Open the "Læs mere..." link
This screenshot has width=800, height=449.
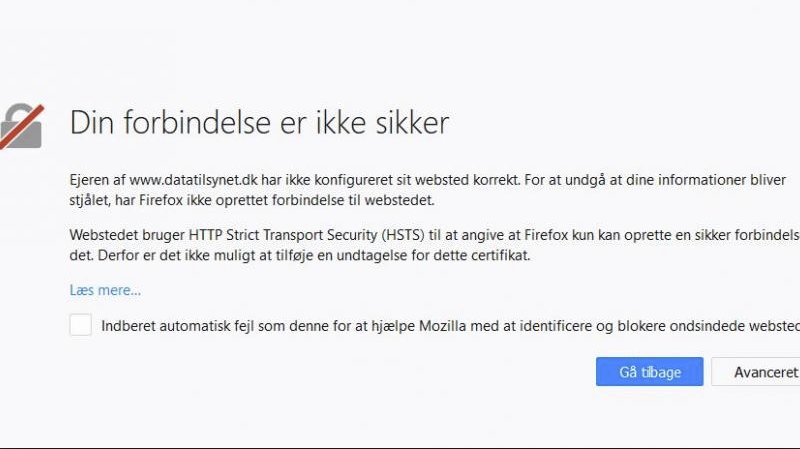tap(105, 290)
